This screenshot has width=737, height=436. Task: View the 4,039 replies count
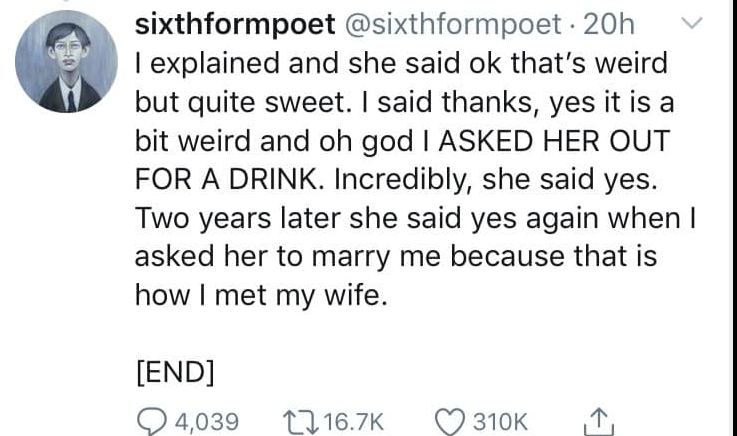[x=203, y=420]
